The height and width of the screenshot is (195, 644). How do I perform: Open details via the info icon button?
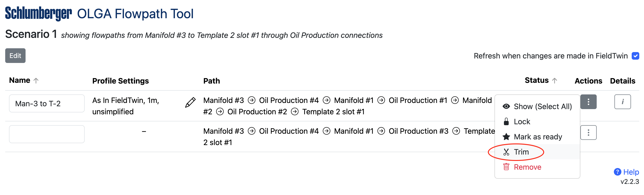tap(622, 102)
